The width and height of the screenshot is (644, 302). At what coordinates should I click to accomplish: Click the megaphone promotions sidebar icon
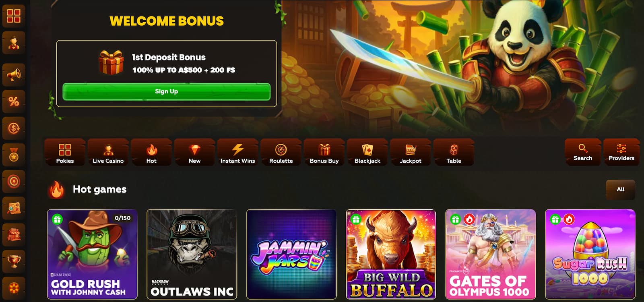14,74
